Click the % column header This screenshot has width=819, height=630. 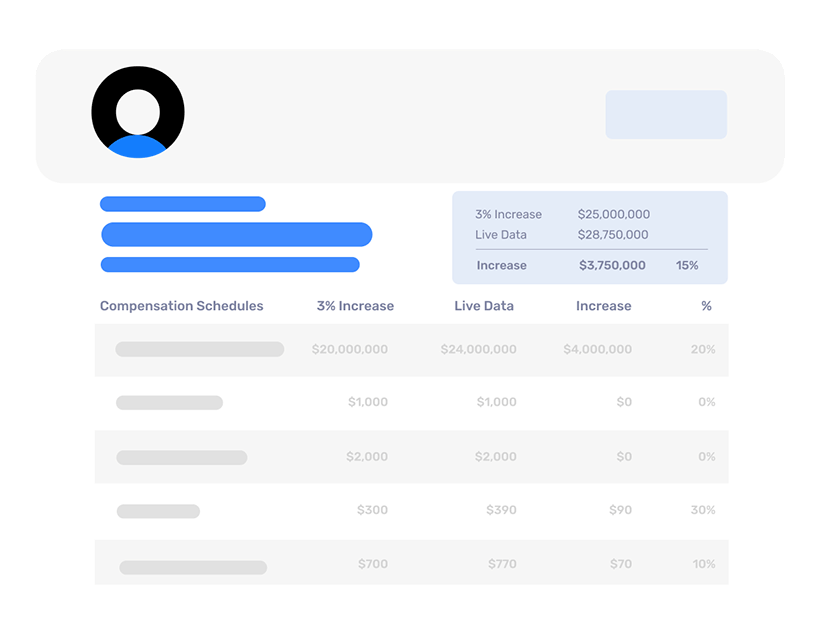click(x=706, y=306)
